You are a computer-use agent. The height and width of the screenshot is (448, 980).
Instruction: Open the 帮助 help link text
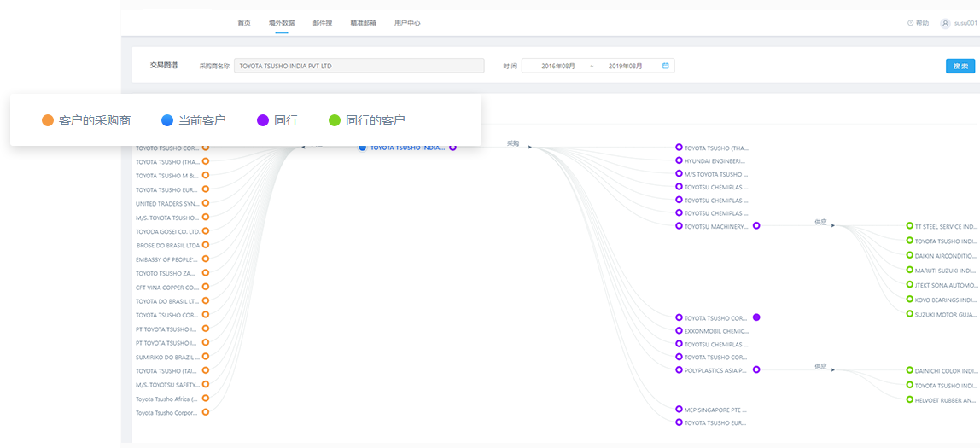coord(923,23)
